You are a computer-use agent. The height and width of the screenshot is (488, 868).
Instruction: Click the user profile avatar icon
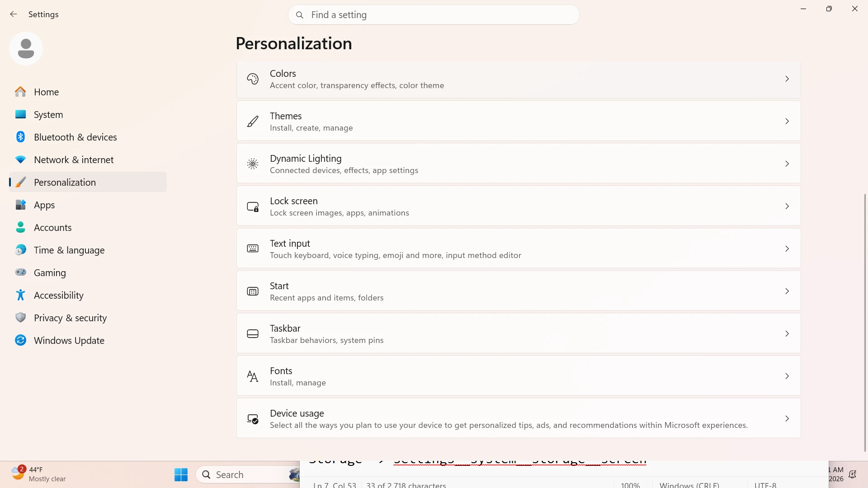pyautogui.click(x=26, y=48)
